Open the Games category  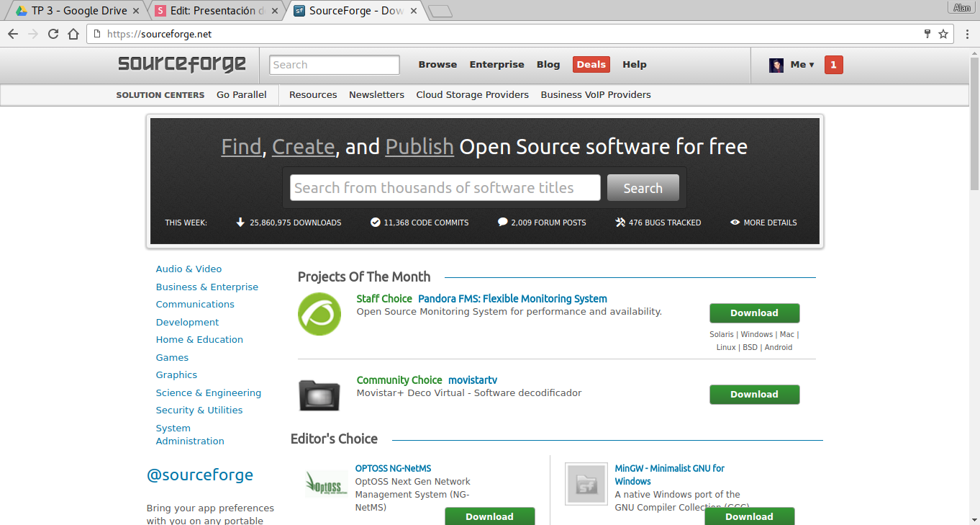pos(172,358)
